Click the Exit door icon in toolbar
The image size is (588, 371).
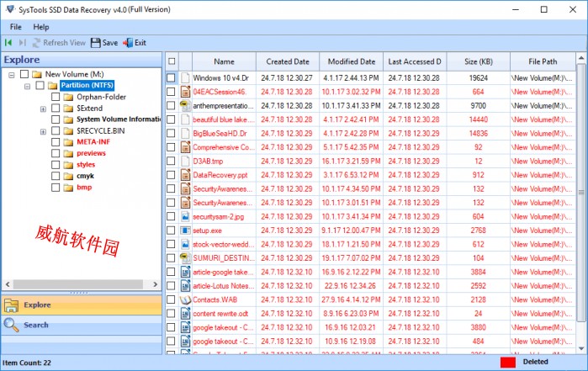[x=128, y=43]
